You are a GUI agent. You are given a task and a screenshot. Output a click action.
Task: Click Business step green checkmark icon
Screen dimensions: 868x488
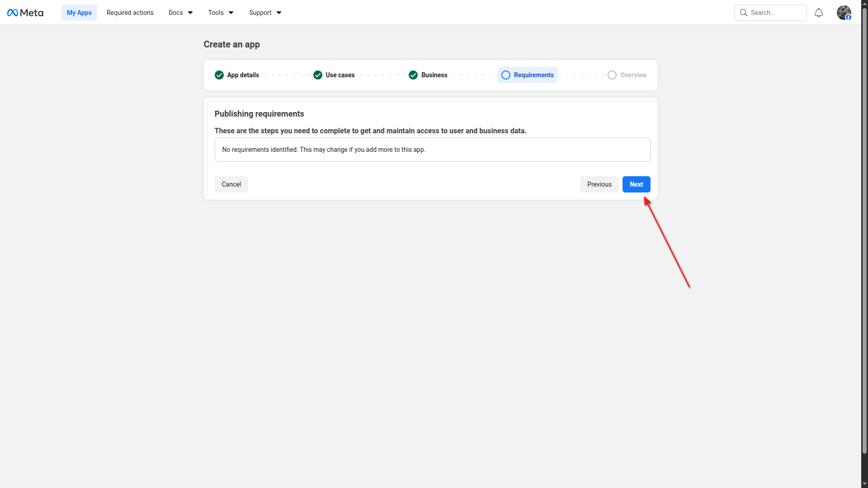(413, 75)
